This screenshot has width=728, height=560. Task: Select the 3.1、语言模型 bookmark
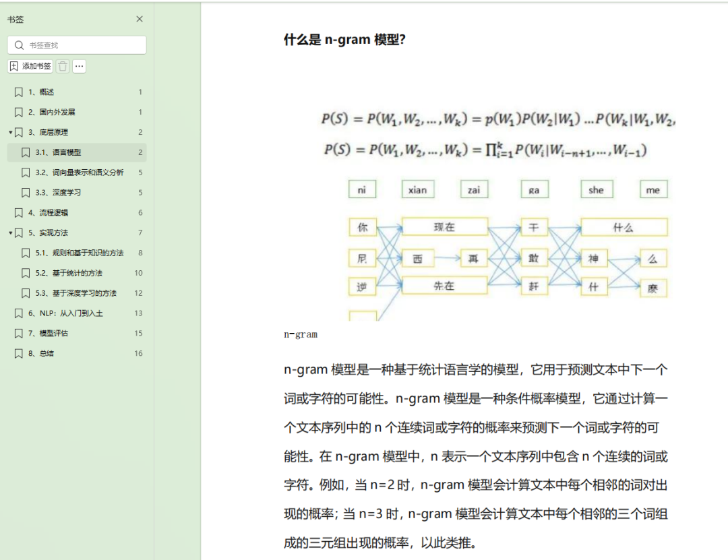pos(77,152)
